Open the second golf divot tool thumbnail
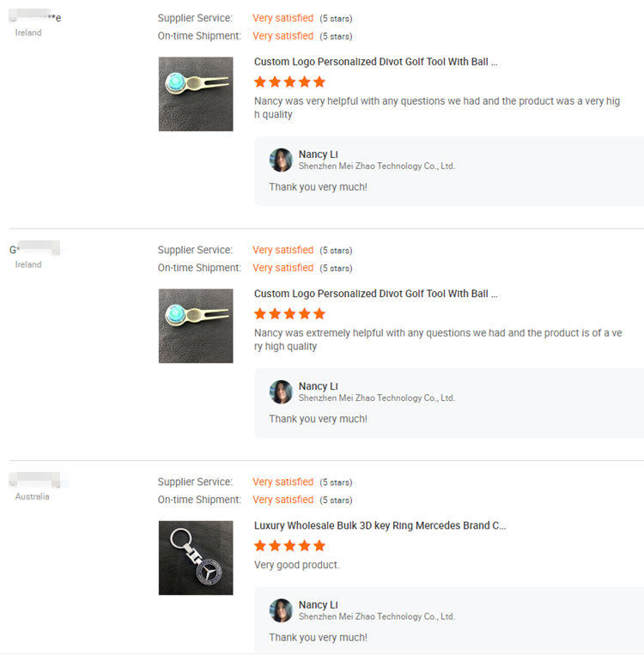The image size is (644, 655). 196,326
